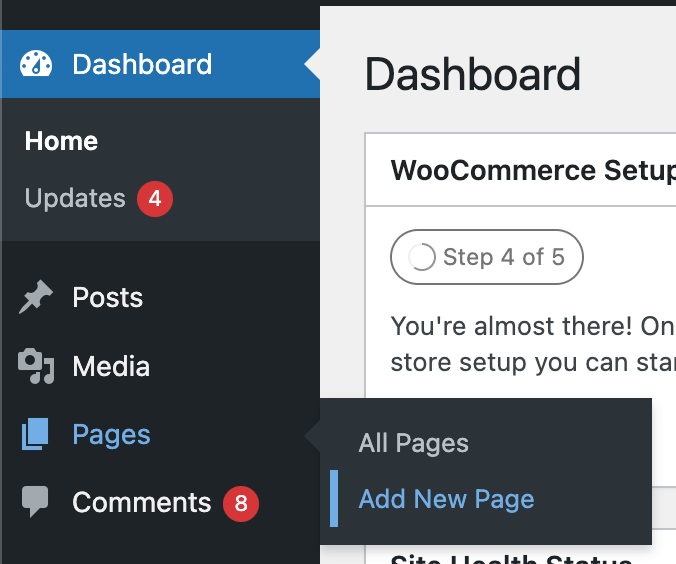Image resolution: width=676 pixels, height=564 pixels.
Task: Click the Posts pushpin icon
Action: [x=36, y=298]
